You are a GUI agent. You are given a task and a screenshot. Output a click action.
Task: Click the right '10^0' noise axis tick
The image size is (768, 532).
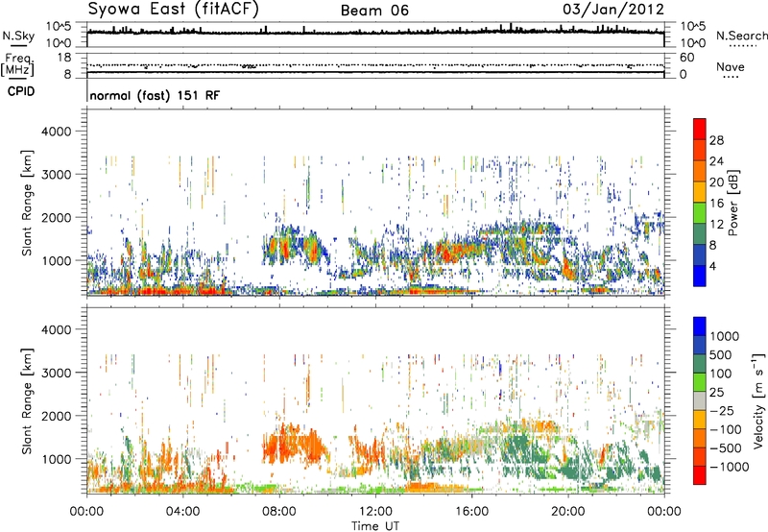pyautogui.click(x=693, y=43)
